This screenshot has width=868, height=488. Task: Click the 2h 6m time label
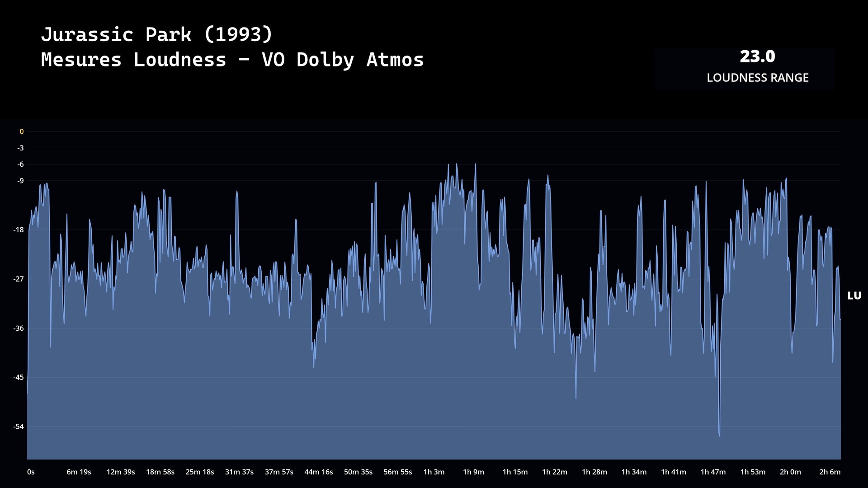tap(830, 472)
